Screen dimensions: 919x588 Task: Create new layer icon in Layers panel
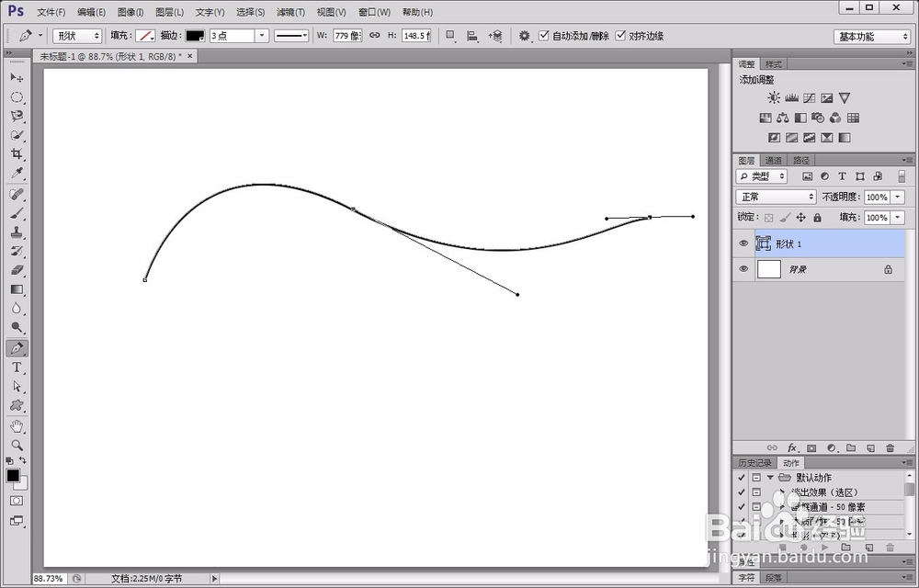click(871, 448)
